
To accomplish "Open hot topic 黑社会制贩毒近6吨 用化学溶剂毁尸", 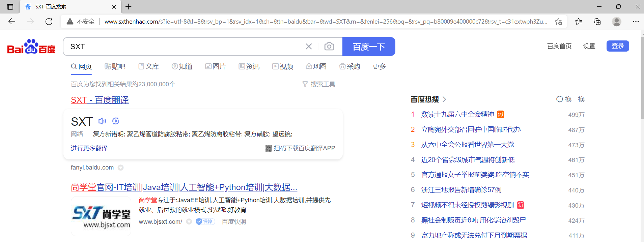I will click(473, 220).
